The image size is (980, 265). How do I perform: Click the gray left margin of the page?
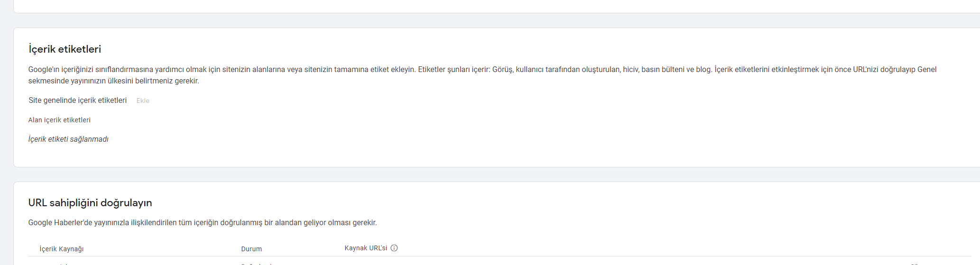[7, 133]
